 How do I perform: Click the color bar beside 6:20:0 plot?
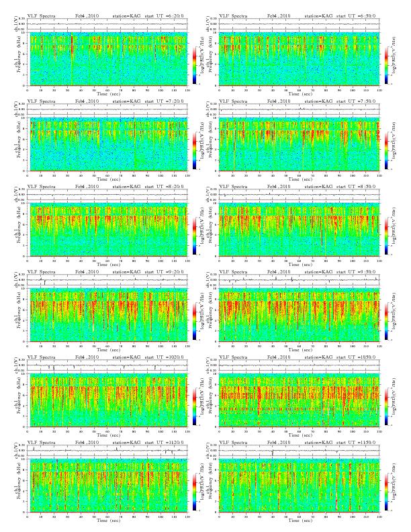click(x=194, y=65)
